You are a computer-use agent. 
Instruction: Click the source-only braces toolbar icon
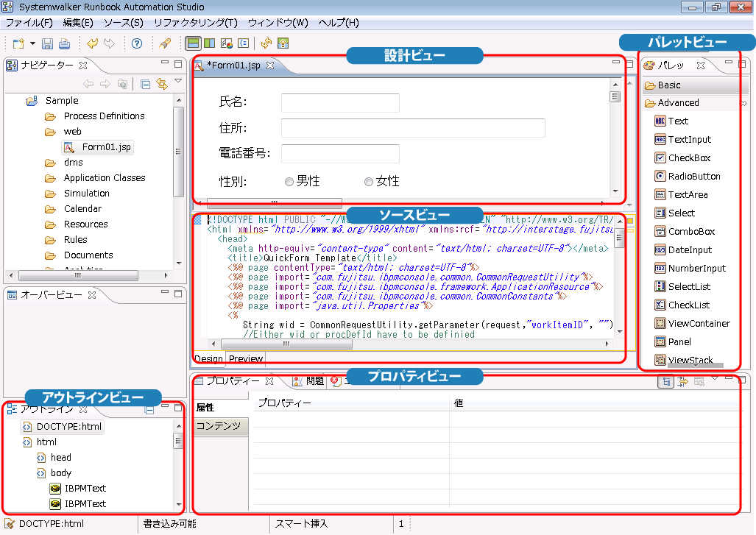point(244,43)
